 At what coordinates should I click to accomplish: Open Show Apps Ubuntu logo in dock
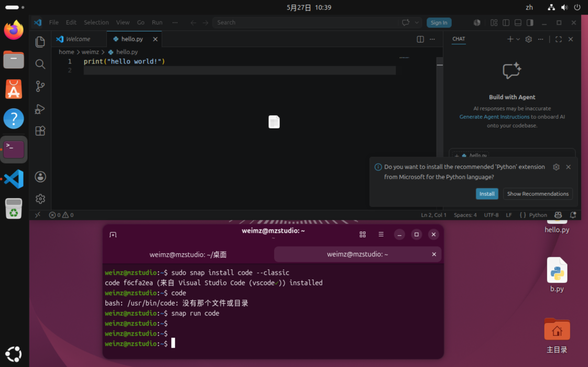(14, 354)
